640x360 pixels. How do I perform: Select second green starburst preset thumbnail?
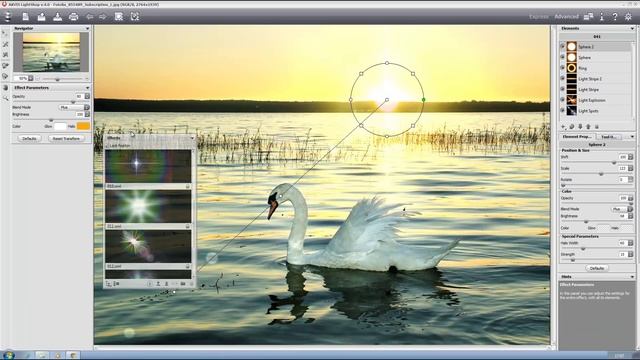(x=148, y=206)
